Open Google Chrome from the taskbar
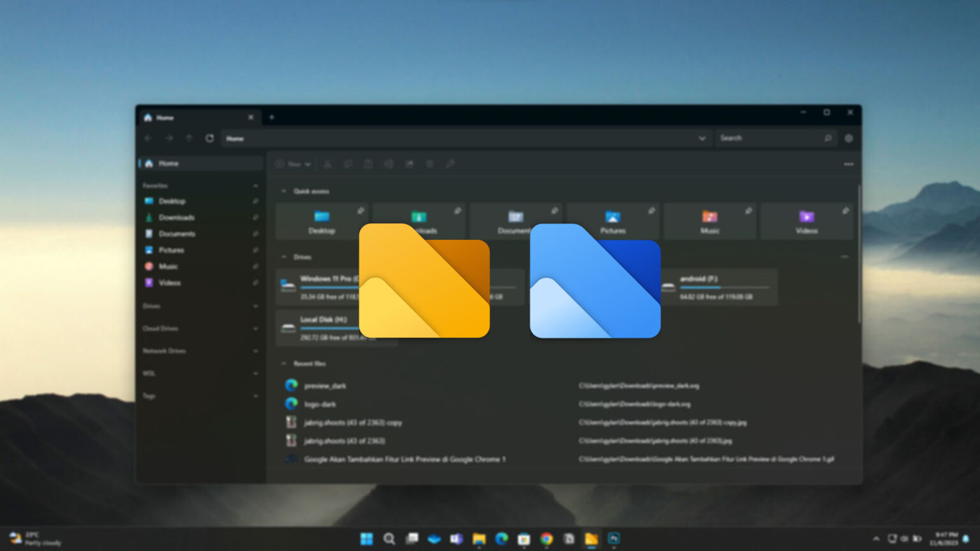The width and height of the screenshot is (980, 551). tap(546, 539)
